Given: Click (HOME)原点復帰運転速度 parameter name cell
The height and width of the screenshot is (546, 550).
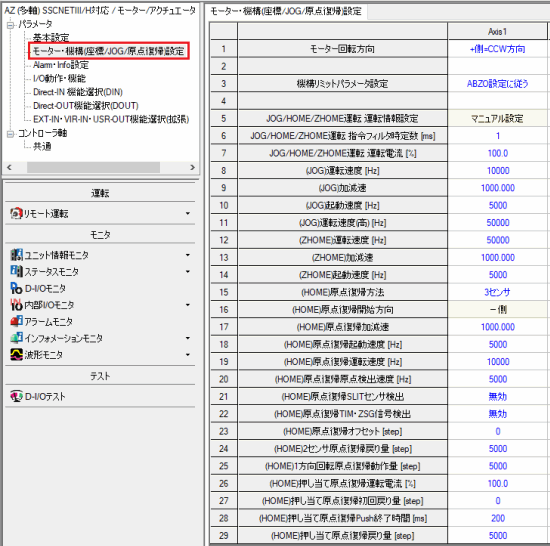Looking at the screenshot, I should point(342,362).
